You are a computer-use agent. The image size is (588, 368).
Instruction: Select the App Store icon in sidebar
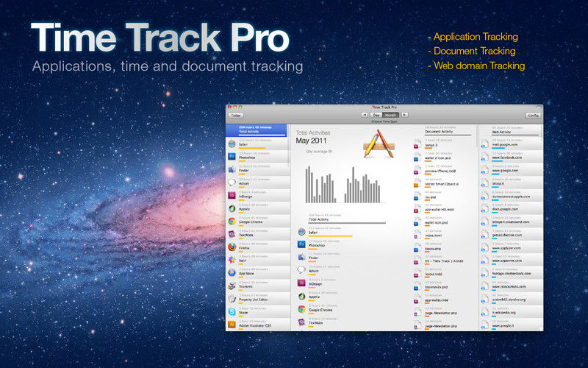(232, 273)
